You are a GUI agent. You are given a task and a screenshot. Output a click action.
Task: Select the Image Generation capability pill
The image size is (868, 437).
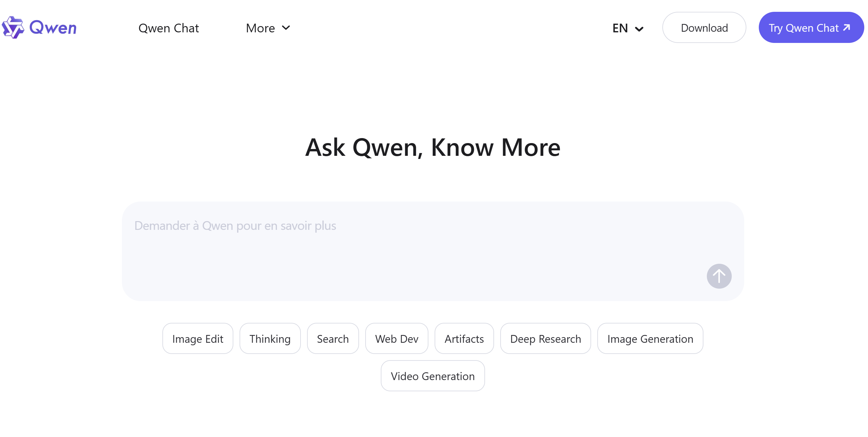coord(650,338)
